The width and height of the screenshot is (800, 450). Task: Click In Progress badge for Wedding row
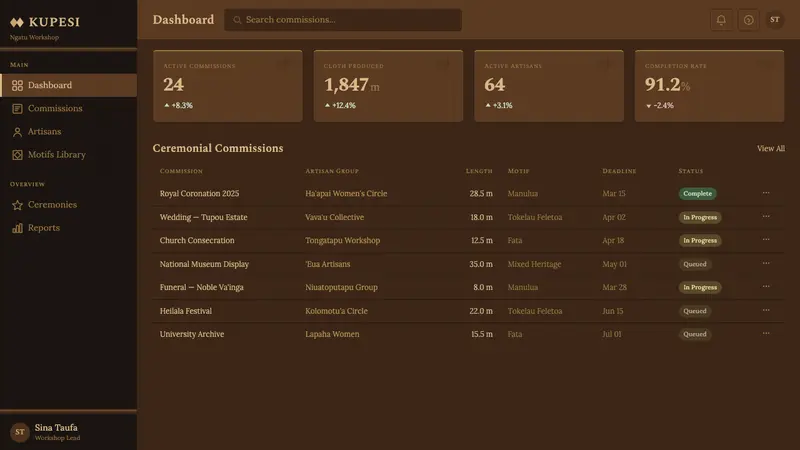pyautogui.click(x=700, y=217)
